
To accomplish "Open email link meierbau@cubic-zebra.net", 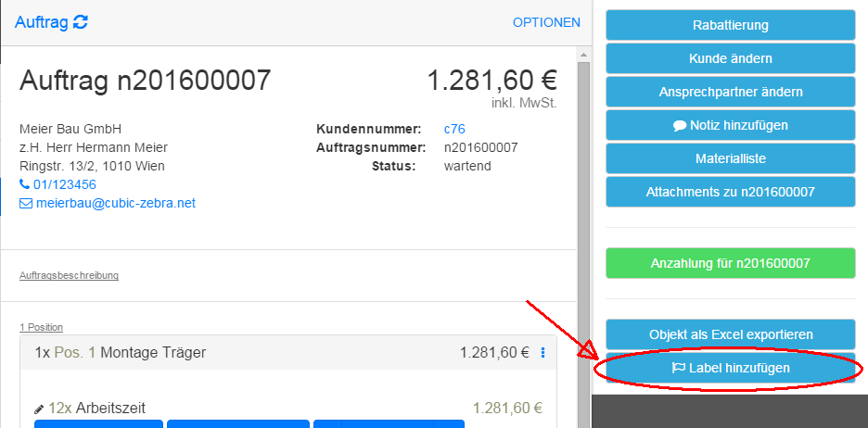I will click(x=115, y=203).
